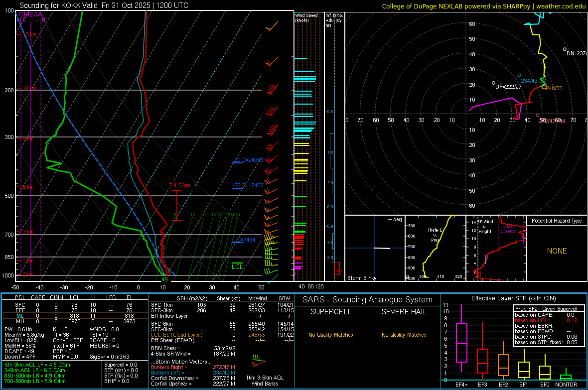Viewport: 588px width, 390px height.
Task: Click the UP=222/27 upshear marker on hodograph
Action: pyautogui.click(x=493, y=83)
